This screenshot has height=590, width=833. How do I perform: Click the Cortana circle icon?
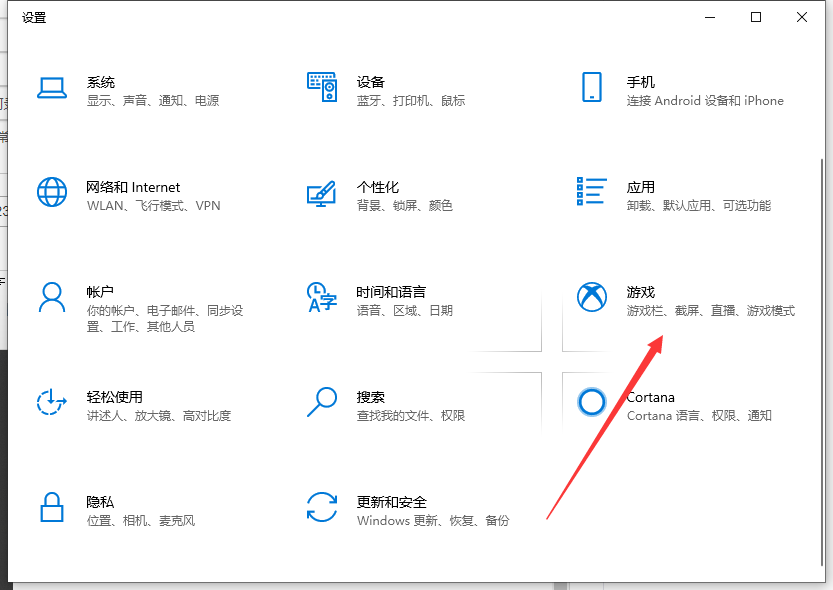(592, 402)
